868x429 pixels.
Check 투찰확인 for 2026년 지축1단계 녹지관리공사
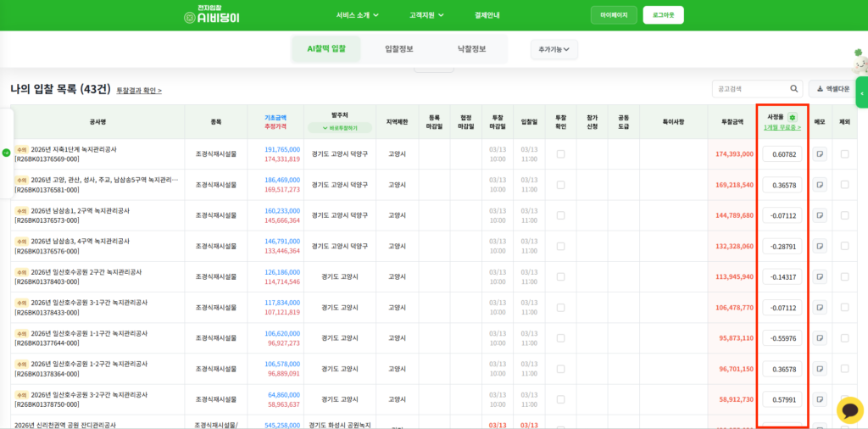560,154
